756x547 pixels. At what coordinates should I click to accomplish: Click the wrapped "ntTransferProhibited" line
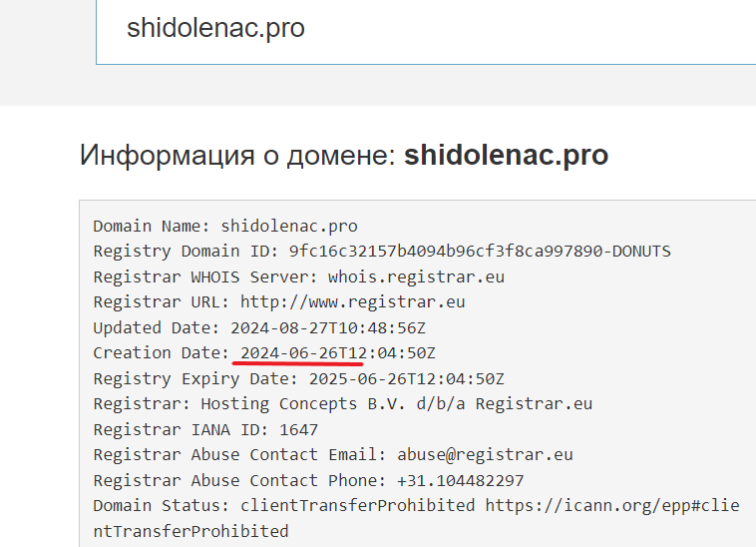click(190, 531)
